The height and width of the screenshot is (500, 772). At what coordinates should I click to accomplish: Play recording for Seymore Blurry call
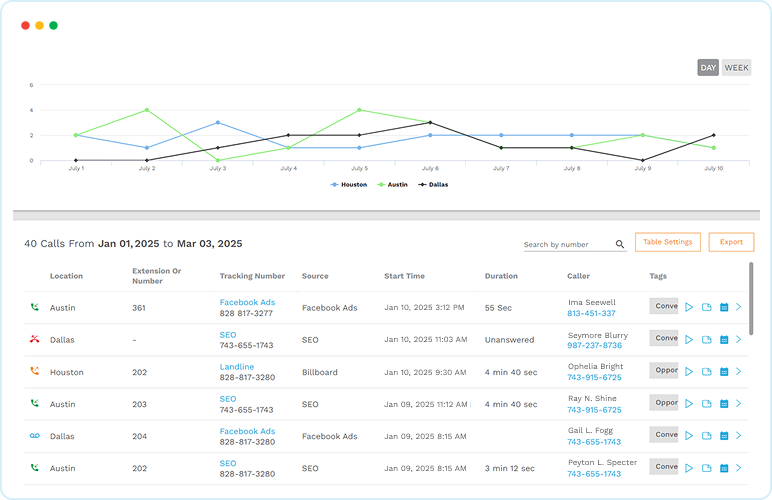pyautogui.click(x=689, y=339)
